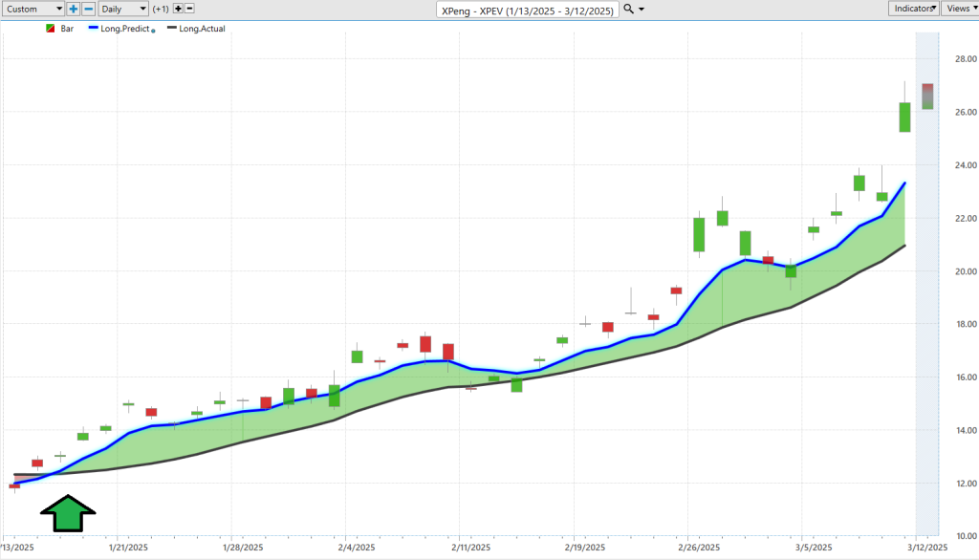The image size is (979, 560).
Task: Click the blue minus zoom-out button
Action: point(88,9)
